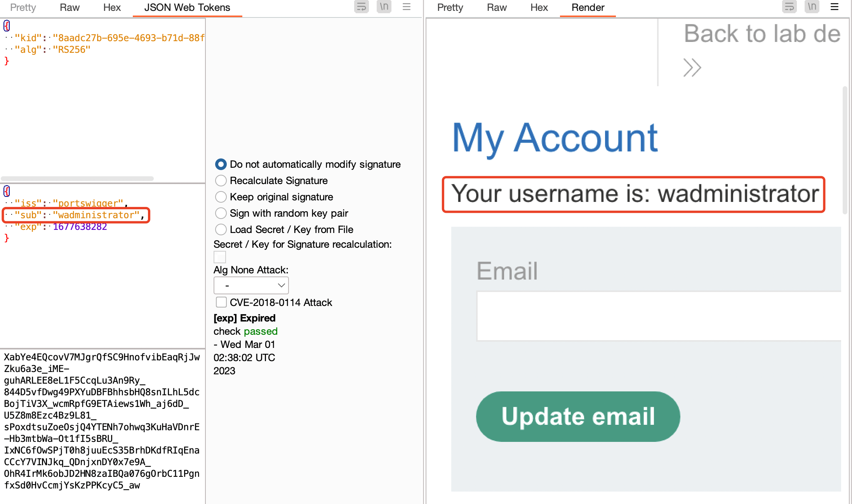Image resolution: width=852 pixels, height=504 pixels.
Task: Open response panel hamburger options menu
Action: click(x=834, y=7)
